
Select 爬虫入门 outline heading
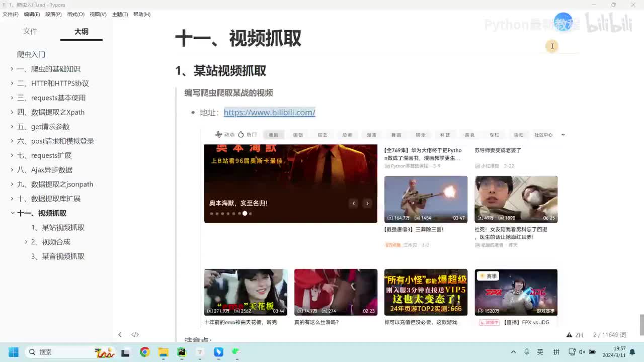[31, 54]
